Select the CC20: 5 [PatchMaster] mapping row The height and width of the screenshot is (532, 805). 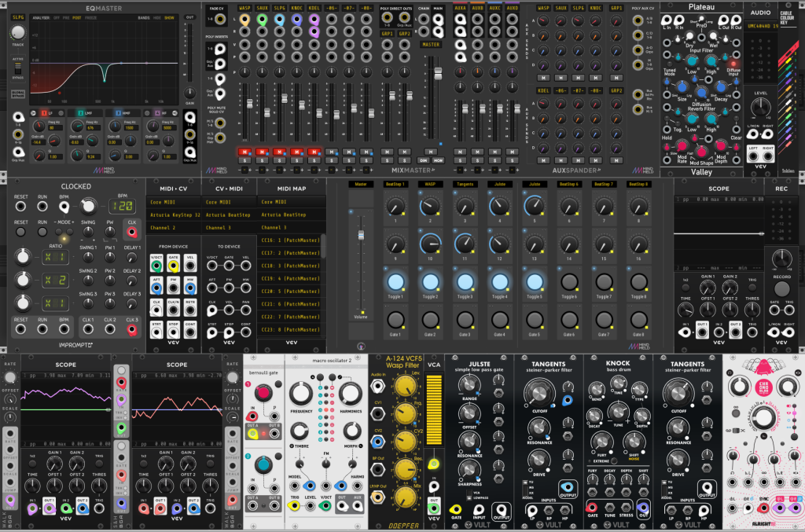click(291, 292)
